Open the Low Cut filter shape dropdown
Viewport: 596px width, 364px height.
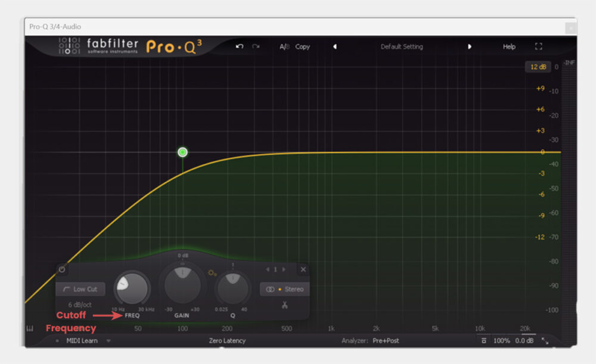80,289
